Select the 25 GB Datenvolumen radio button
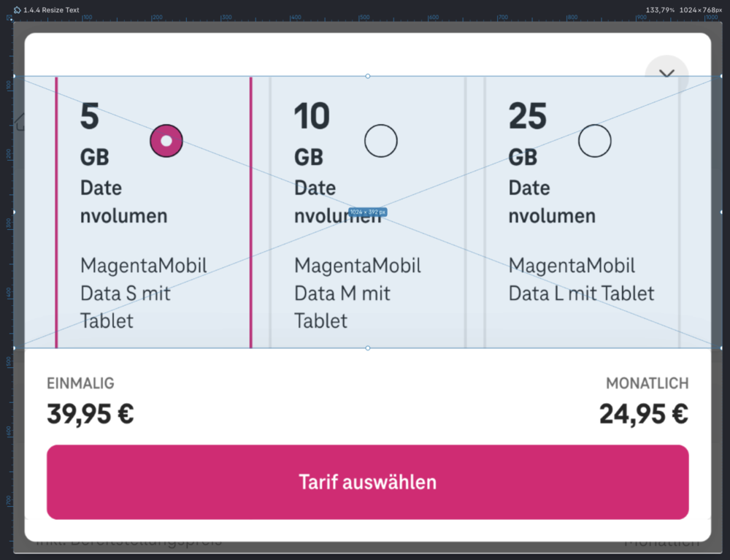Screen dimensions: 730x560 coord(594,140)
